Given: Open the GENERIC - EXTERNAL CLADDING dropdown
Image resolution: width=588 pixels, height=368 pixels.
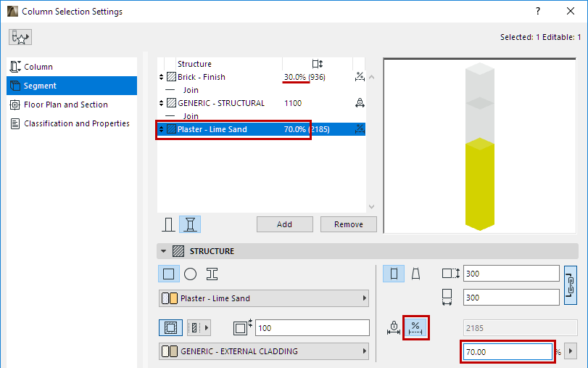Looking at the screenshot, I should click(x=264, y=351).
